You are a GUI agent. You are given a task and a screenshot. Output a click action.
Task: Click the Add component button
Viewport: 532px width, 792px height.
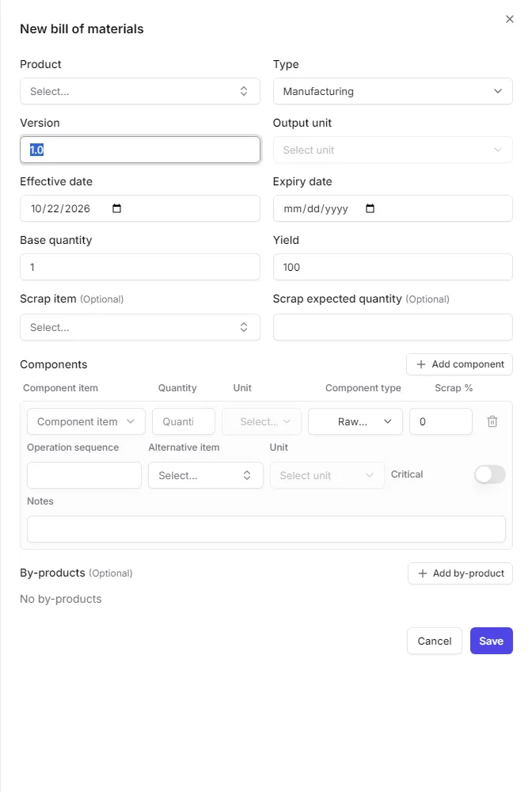(x=459, y=364)
